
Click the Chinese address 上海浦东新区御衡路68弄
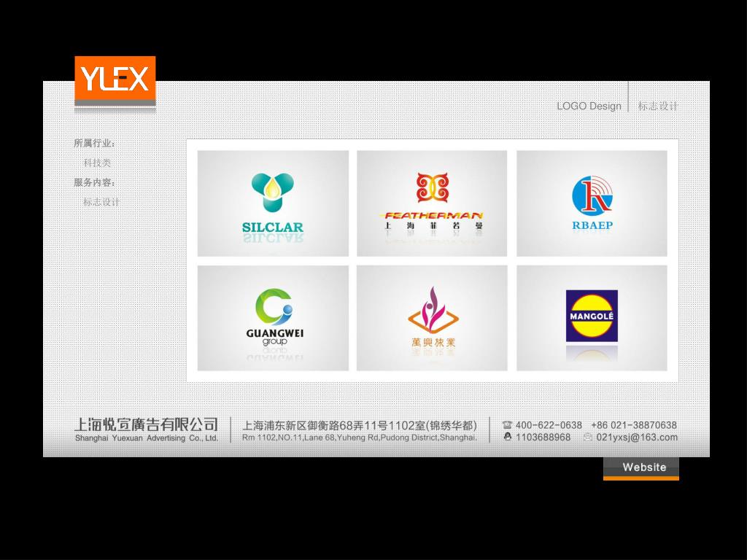click(360, 425)
